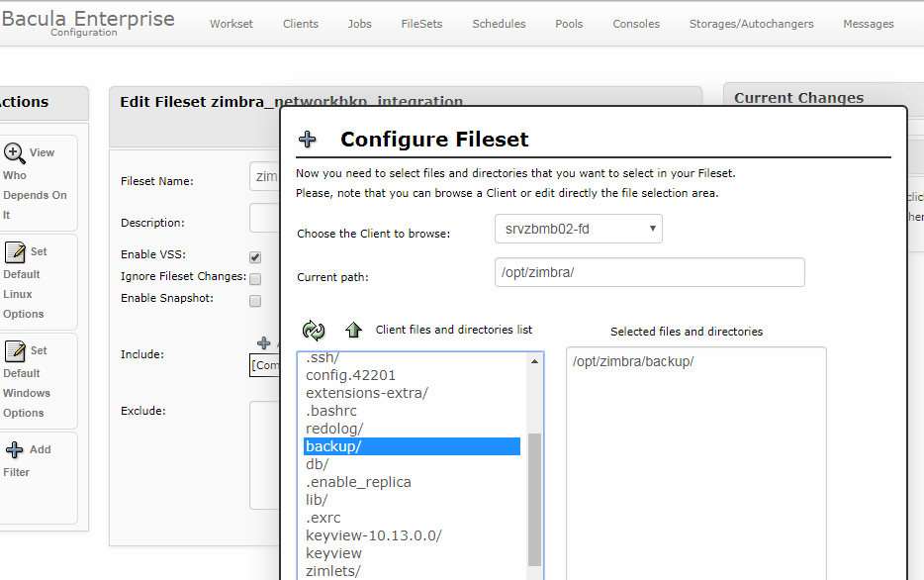Click the Add Filter label
This screenshot has height=580, width=924.
pos(27,461)
